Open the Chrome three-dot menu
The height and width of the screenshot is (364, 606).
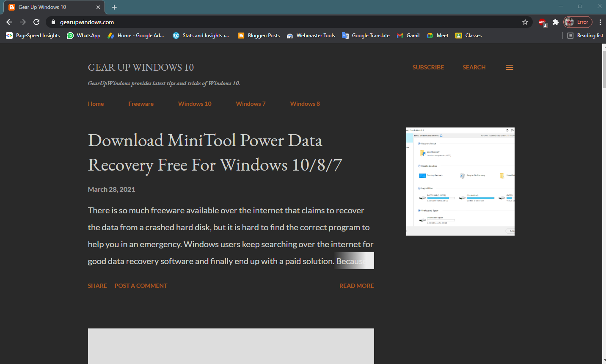tap(600, 22)
